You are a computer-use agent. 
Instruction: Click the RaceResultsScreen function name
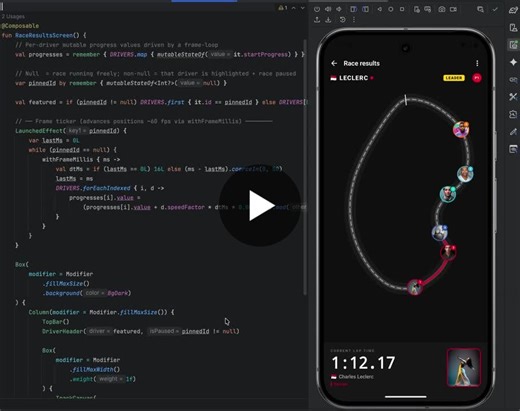click(44, 35)
